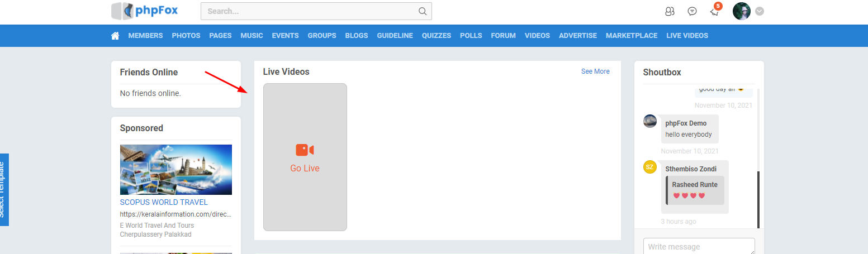Open the Select Template side tab
Viewport: 868px width, 254px height.
coord(4,190)
